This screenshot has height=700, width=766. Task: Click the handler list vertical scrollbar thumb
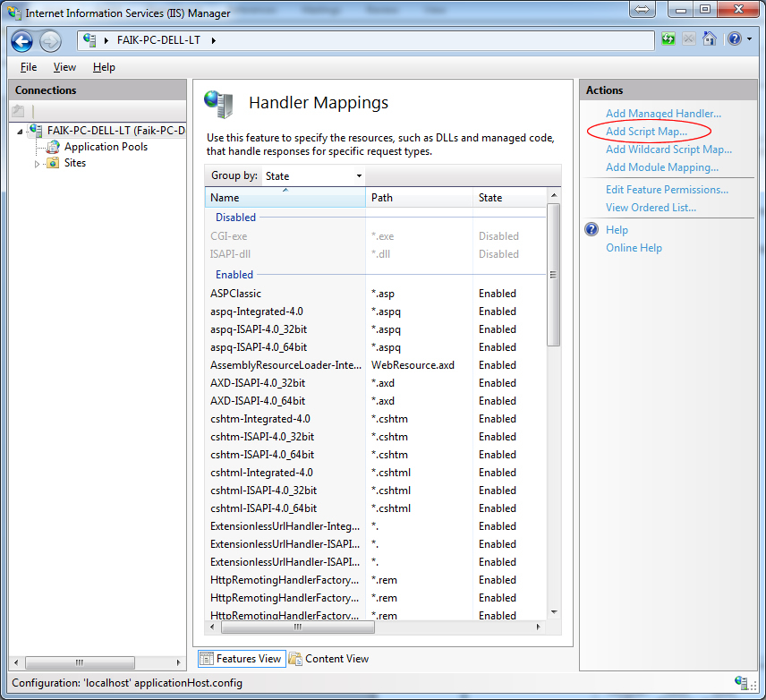coord(554,275)
